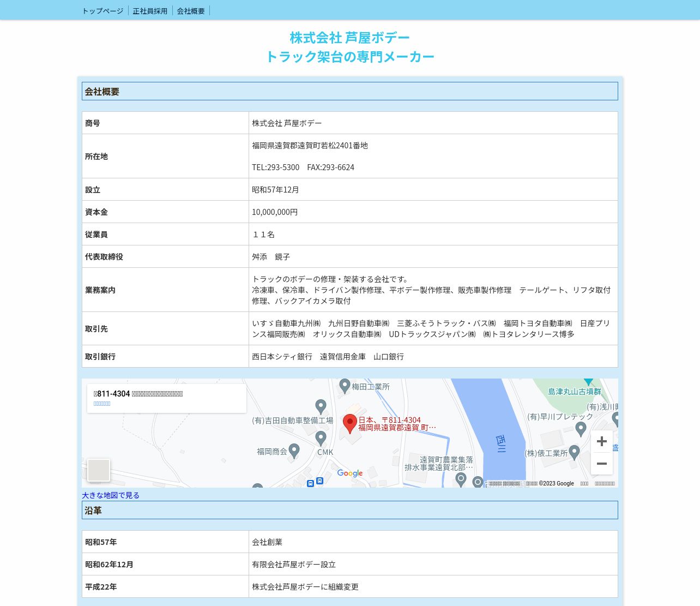Click red address label beside the map marker
The image size is (700, 606).
click(397, 424)
